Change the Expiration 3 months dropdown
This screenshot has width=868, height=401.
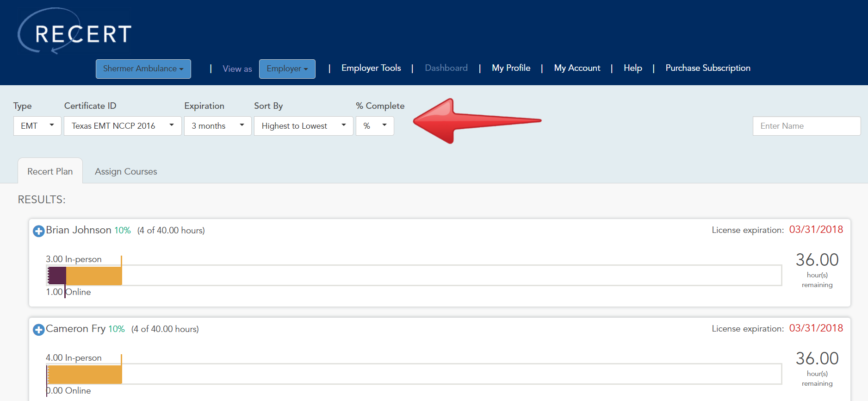pos(217,126)
